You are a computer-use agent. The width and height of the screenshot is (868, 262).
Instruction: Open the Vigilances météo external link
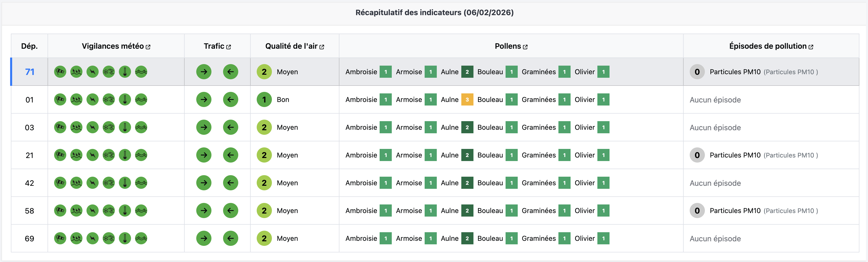tap(148, 47)
